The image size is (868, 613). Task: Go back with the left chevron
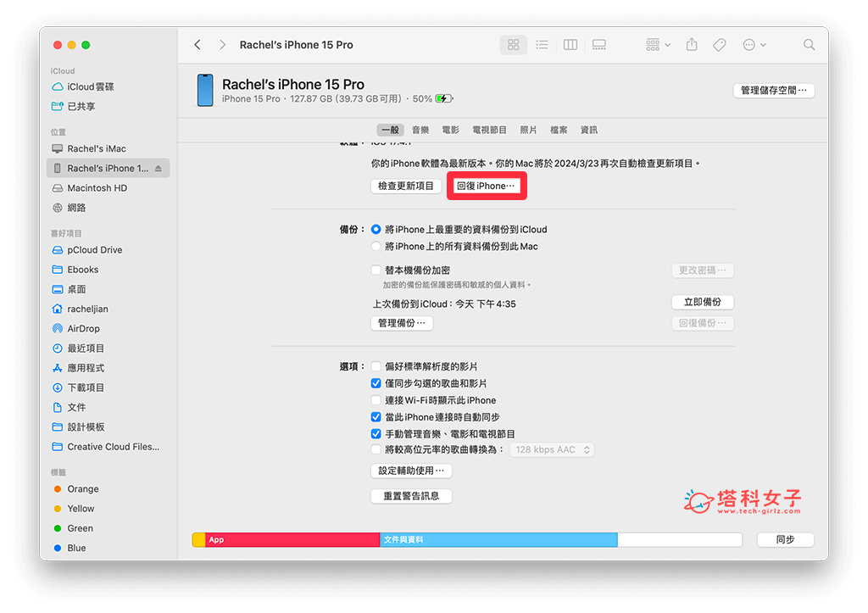pos(198,45)
